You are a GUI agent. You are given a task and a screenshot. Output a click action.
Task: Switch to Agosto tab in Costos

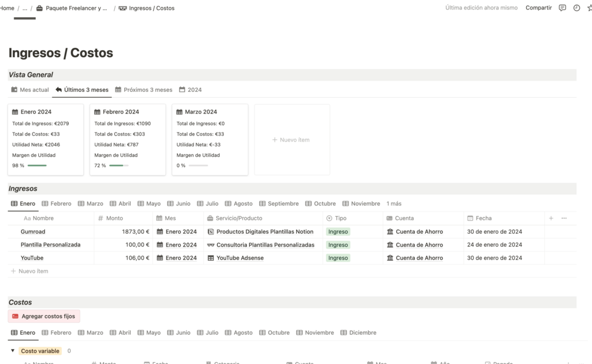click(239, 333)
